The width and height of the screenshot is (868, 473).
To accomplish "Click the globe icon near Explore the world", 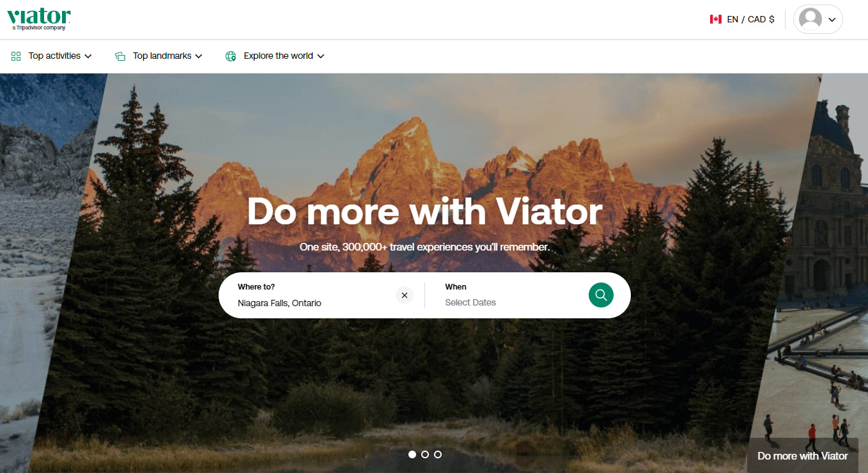I will pyautogui.click(x=230, y=56).
